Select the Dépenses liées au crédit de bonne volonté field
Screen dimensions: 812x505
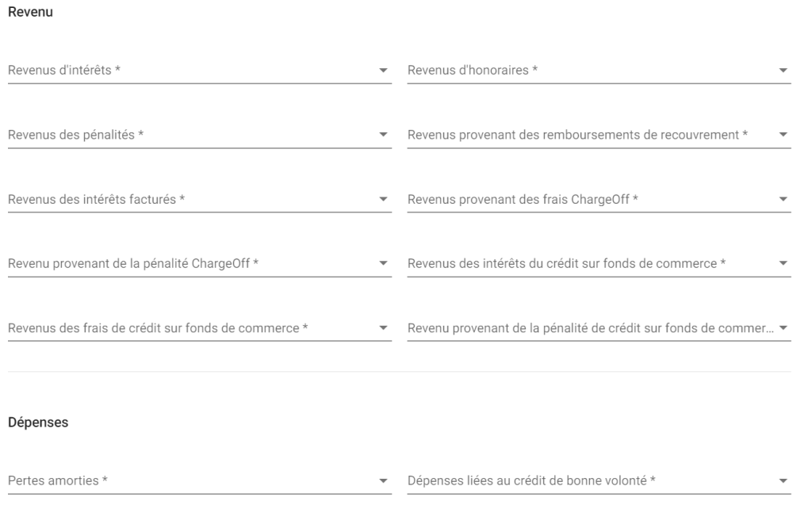(x=599, y=480)
